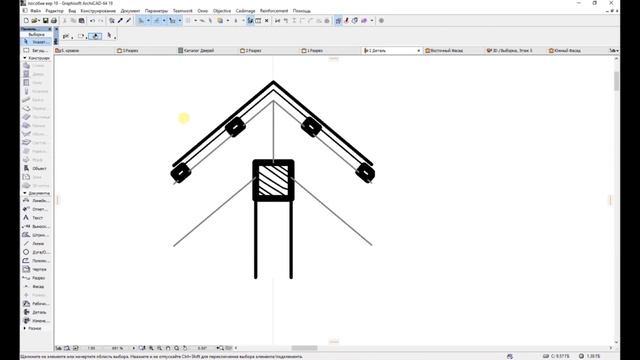Expand the Разное toolbox section

[x=25, y=328]
